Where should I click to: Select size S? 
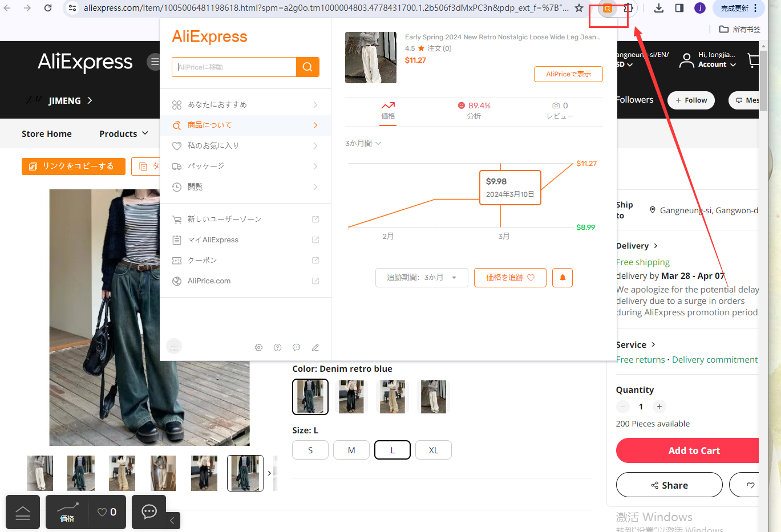[x=310, y=450]
